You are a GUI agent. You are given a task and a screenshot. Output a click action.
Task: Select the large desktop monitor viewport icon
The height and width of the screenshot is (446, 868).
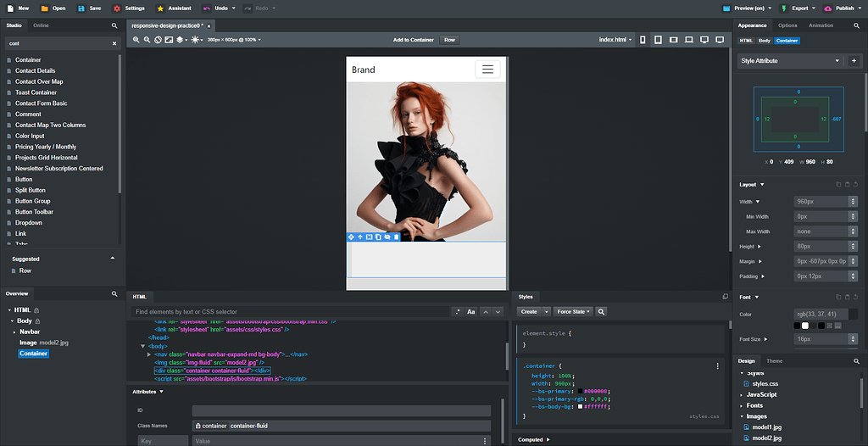click(x=720, y=40)
